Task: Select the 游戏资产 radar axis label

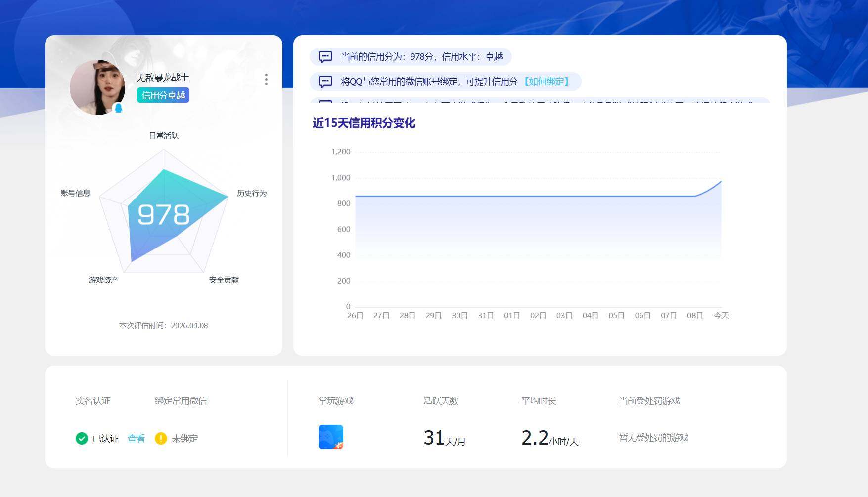Action: (x=103, y=280)
